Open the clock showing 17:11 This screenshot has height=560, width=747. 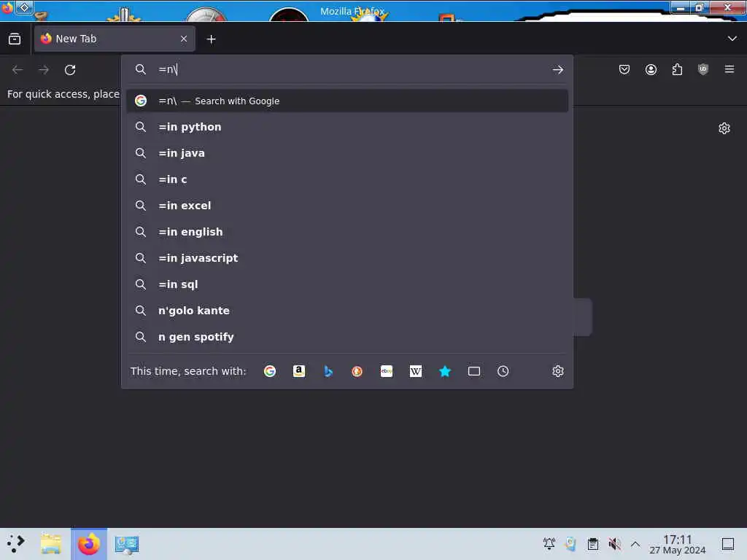coord(678,544)
